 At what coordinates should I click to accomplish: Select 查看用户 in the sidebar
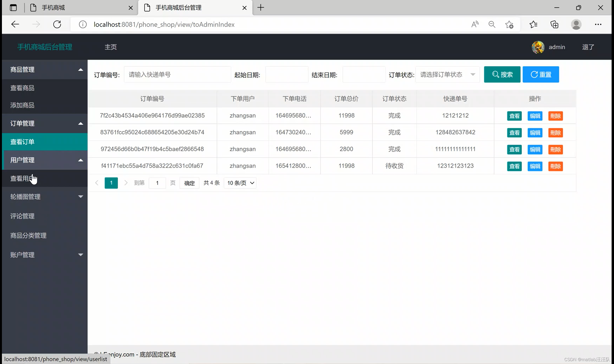point(22,179)
